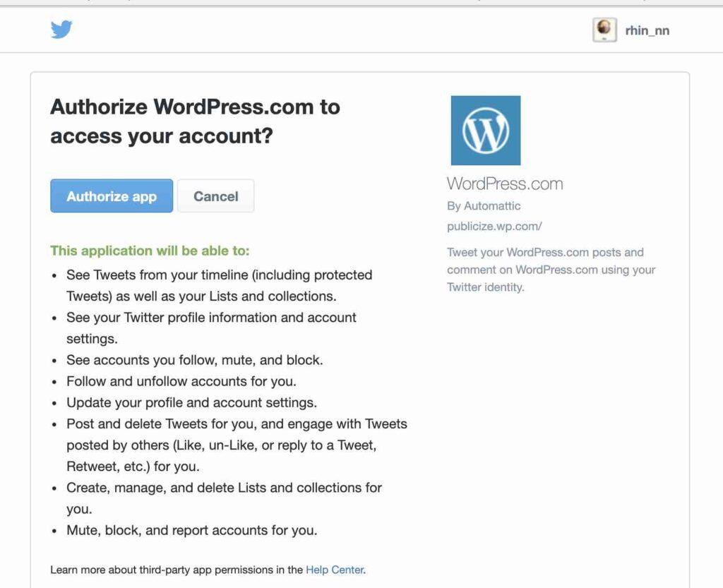Authorize the WordPress.com app
This screenshot has width=723, height=588.
(x=112, y=196)
